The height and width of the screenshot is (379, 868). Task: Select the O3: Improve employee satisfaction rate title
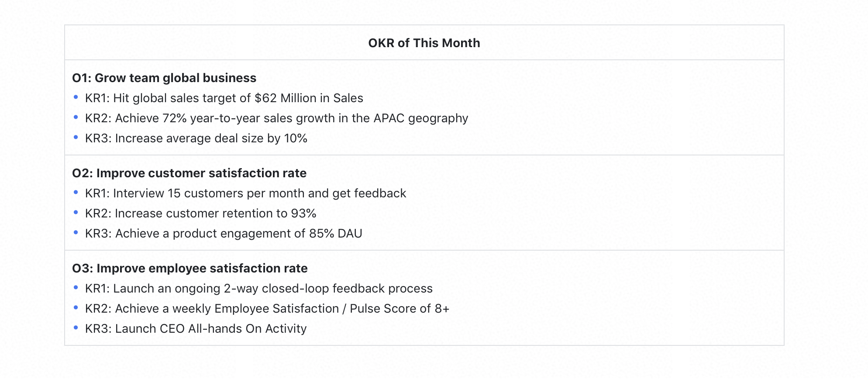pos(190,268)
